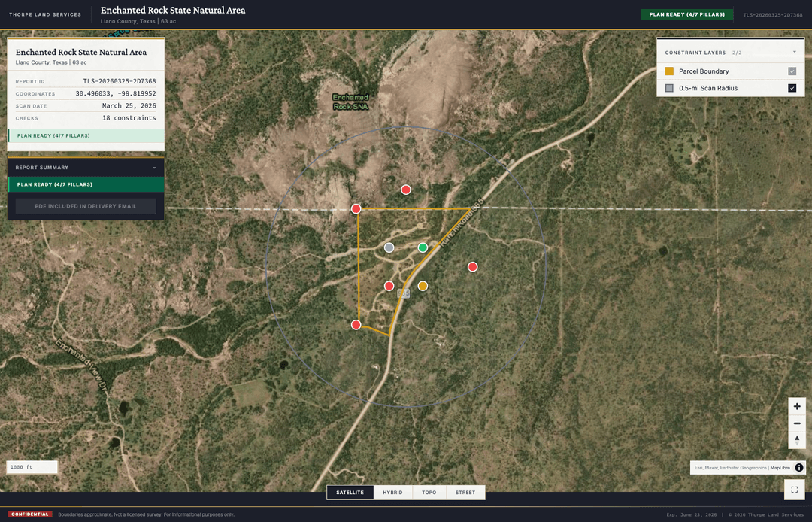Select the green constraint marker inside the parcel
The width and height of the screenshot is (812, 522).
coord(422,247)
